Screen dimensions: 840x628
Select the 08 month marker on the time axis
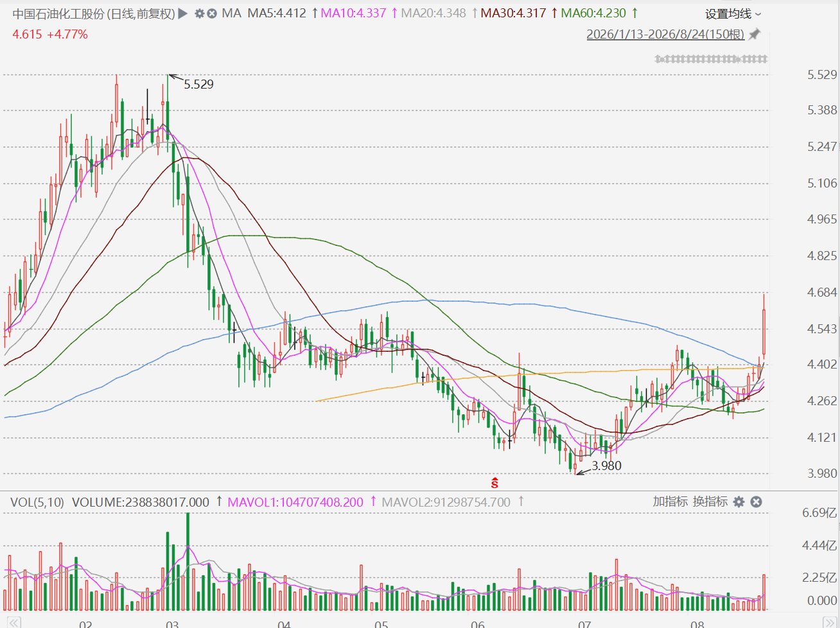(x=697, y=624)
